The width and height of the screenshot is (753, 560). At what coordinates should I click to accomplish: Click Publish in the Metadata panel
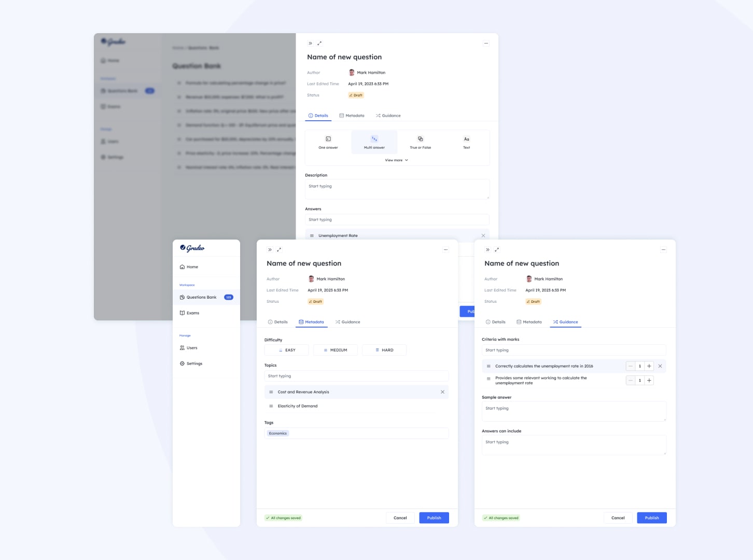(434, 518)
